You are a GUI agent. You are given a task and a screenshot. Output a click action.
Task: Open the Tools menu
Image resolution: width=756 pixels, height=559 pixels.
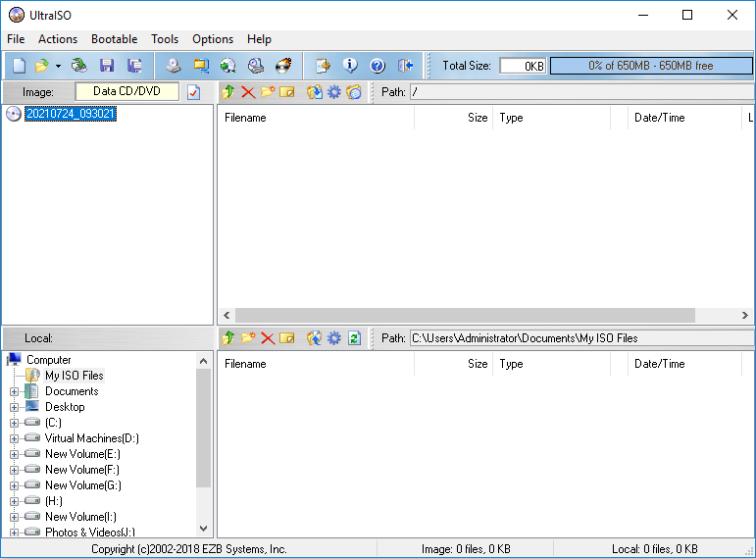coord(165,39)
